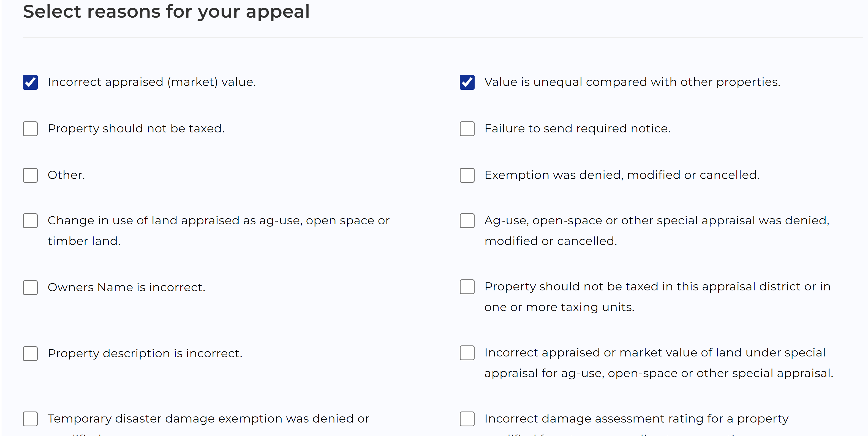Image resolution: width=868 pixels, height=436 pixels.
Task: Uncheck Value is unequal compared checkbox
Action: (467, 82)
